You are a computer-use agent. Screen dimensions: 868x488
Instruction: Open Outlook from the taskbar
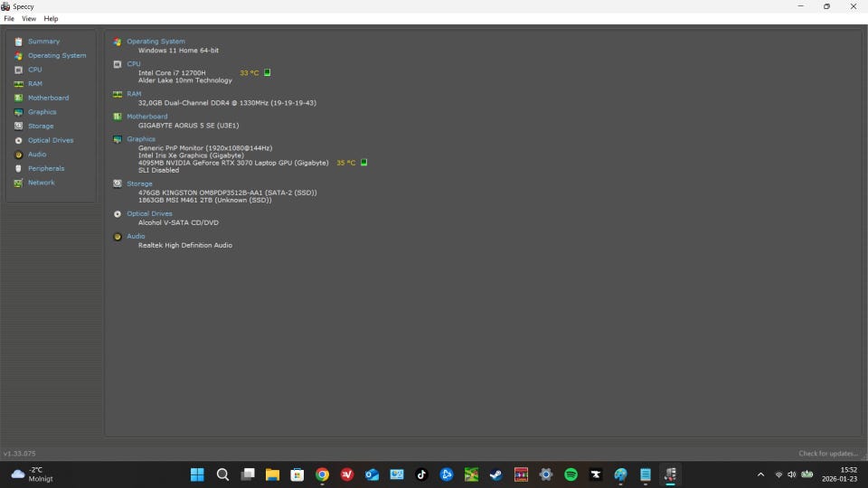(372, 474)
